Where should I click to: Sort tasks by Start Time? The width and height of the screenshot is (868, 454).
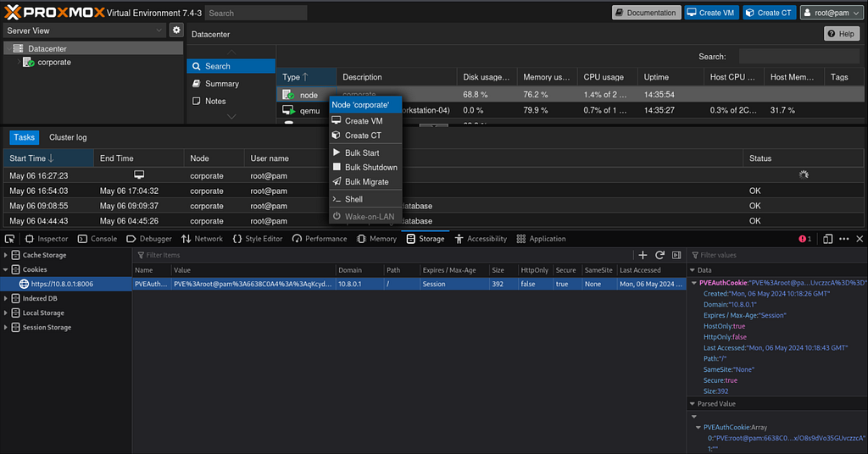click(48, 158)
